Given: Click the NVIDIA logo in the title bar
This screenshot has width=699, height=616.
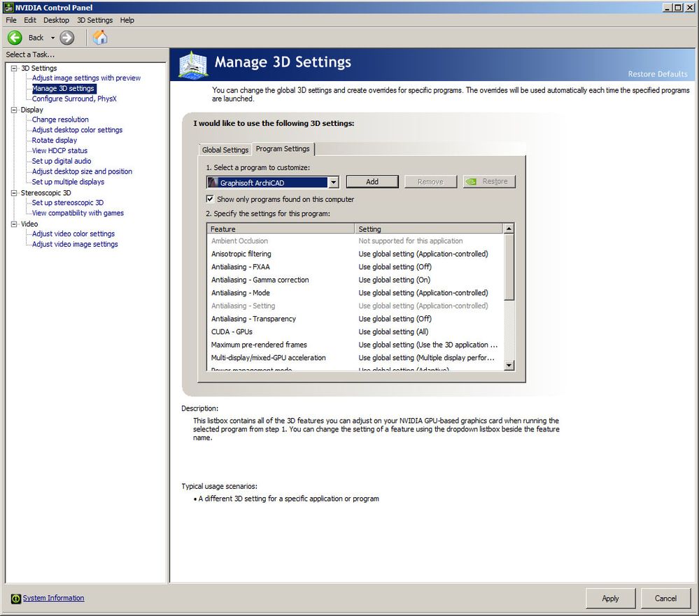Looking at the screenshot, I should pos(7,7).
